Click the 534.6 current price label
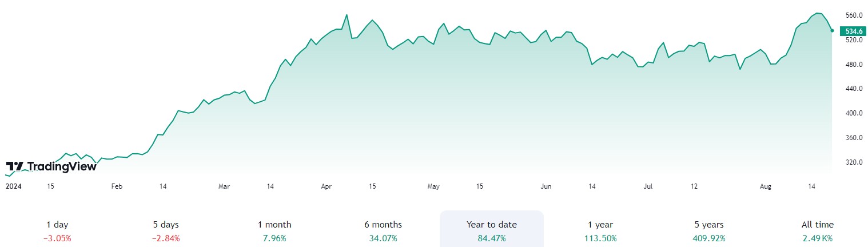 (853, 31)
